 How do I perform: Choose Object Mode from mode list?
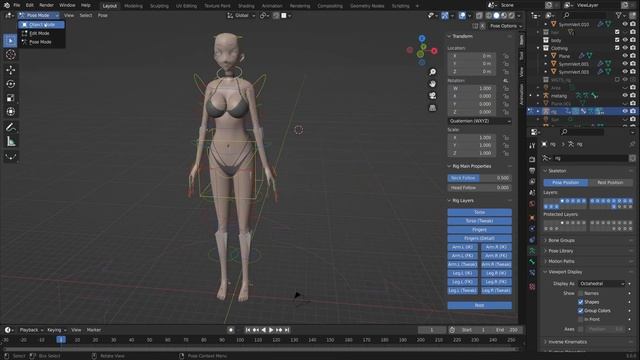tap(41, 25)
